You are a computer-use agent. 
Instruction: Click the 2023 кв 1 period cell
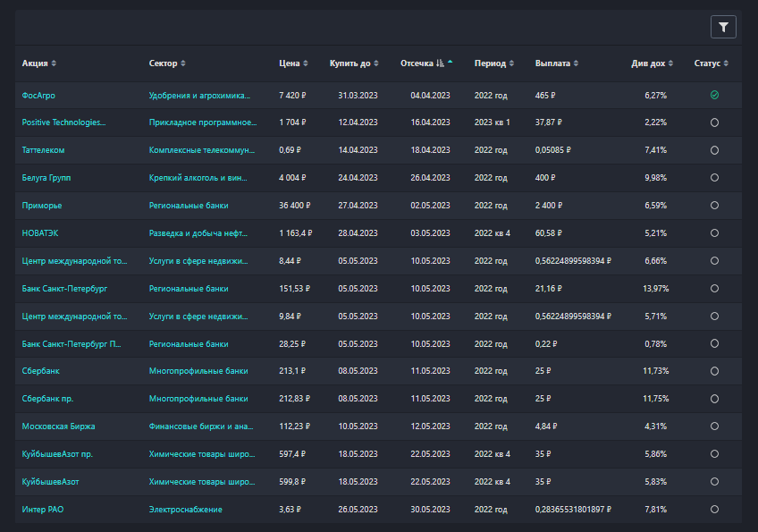pyautogui.click(x=493, y=122)
